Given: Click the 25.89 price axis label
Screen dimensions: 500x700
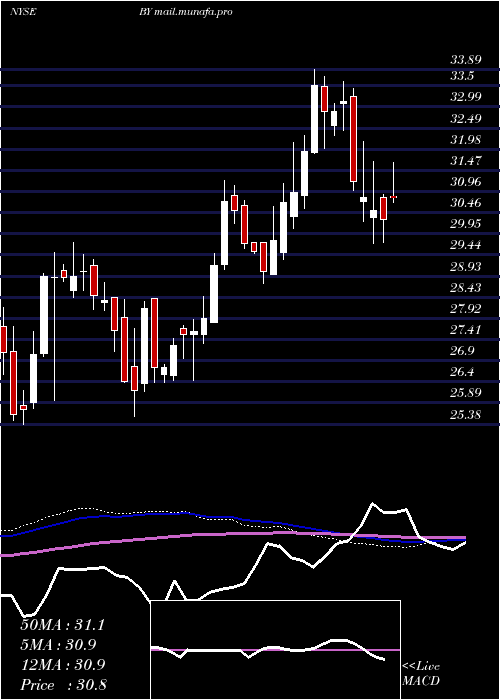Looking at the screenshot, I should pyautogui.click(x=466, y=393).
